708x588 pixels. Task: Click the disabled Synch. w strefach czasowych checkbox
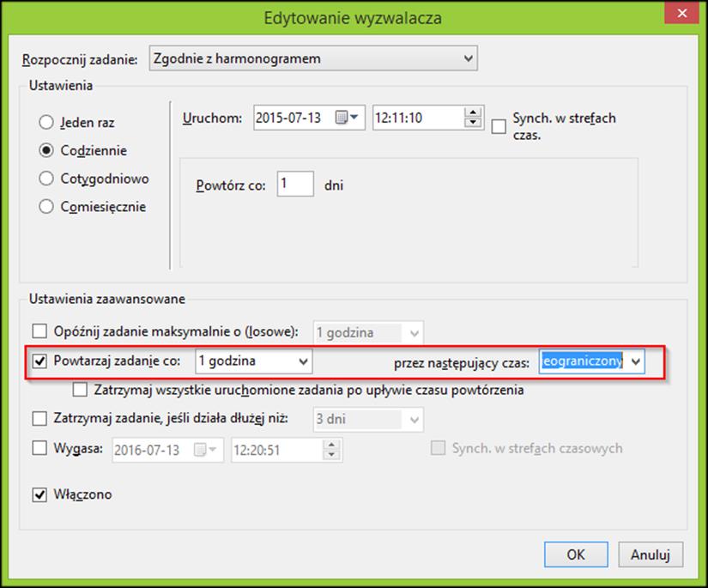click(x=438, y=448)
